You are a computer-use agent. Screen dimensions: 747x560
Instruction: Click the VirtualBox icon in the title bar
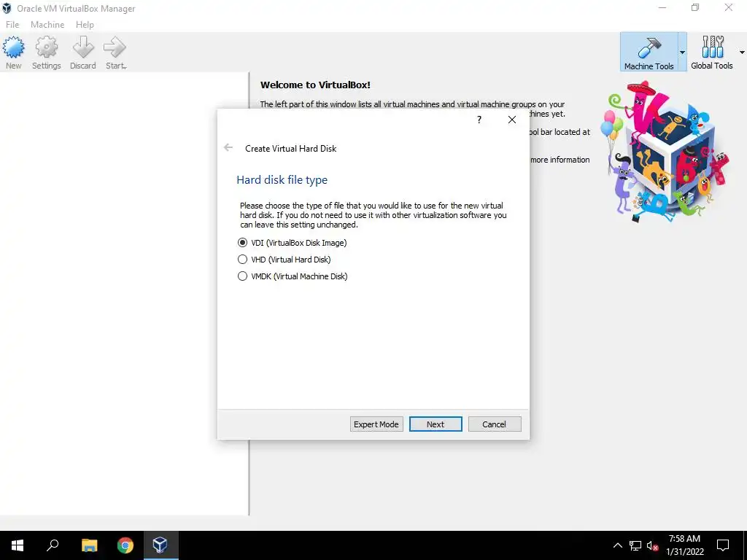click(x=7, y=8)
